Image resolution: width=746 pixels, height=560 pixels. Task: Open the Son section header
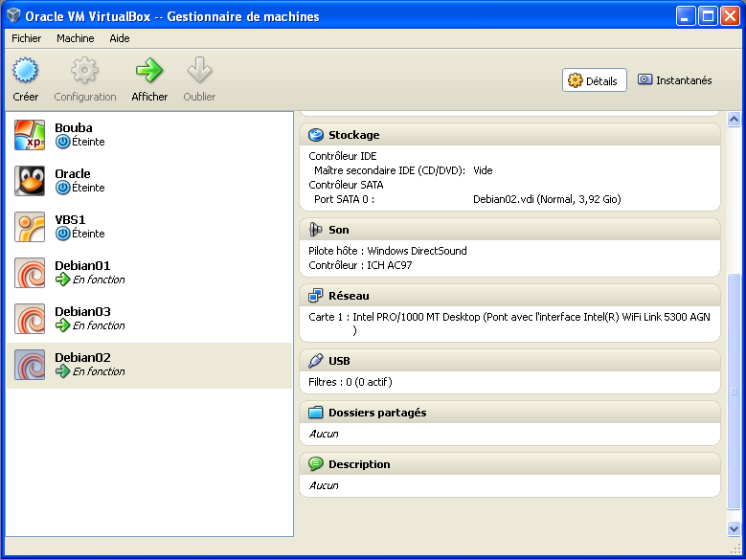509,230
